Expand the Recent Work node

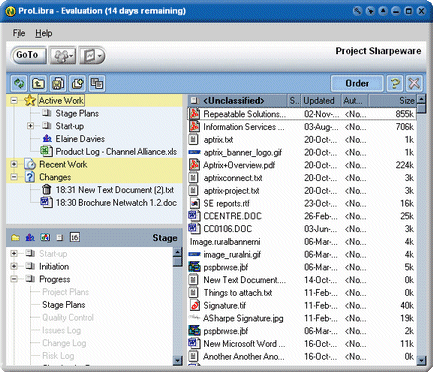[x=14, y=164]
